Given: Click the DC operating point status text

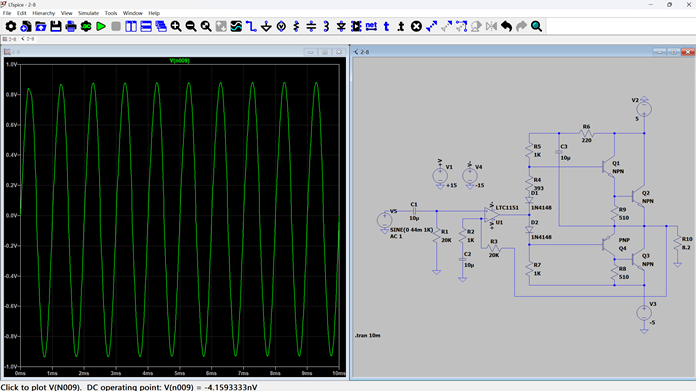Looking at the screenshot, I should tap(172, 387).
